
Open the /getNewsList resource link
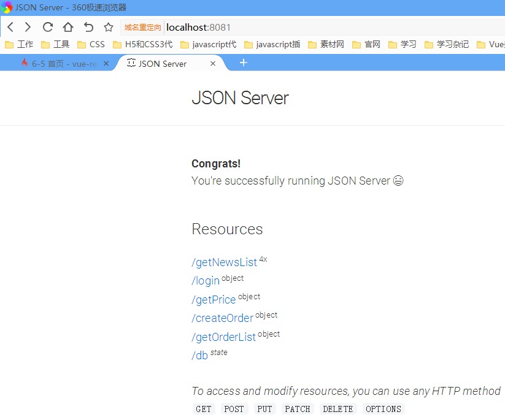coord(224,262)
